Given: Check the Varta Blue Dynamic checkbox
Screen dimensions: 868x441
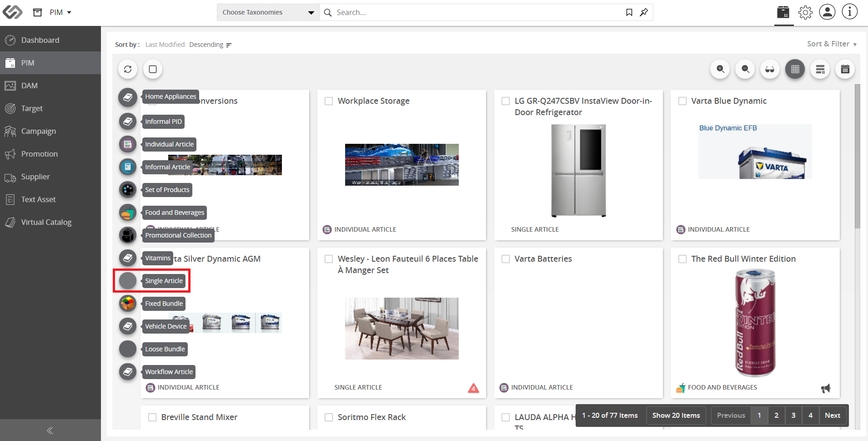Looking at the screenshot, I should [x=682, y=101].
